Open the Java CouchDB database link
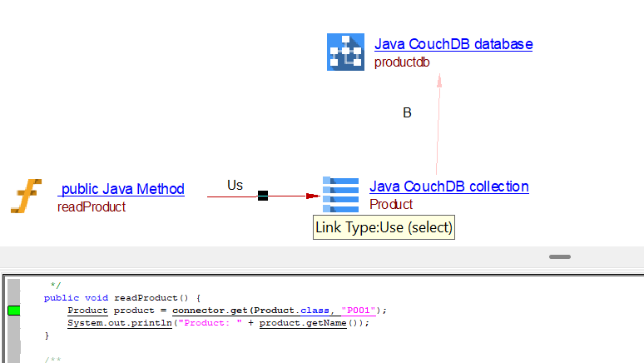Screen dimensions: 644x363 tap(453, 44)
